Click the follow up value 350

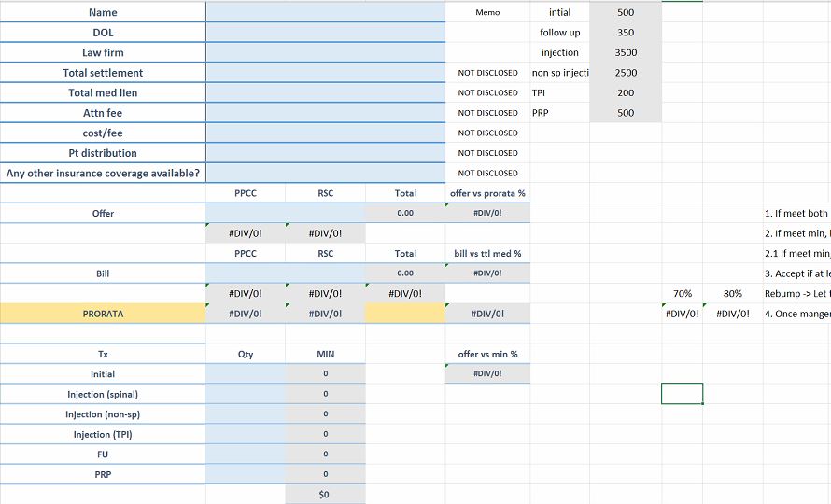626,33
